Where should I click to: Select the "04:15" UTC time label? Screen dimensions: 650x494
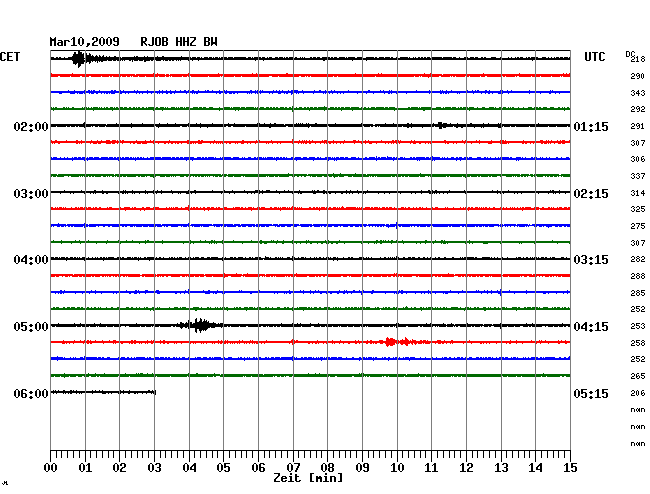click(x=591, y=327)
